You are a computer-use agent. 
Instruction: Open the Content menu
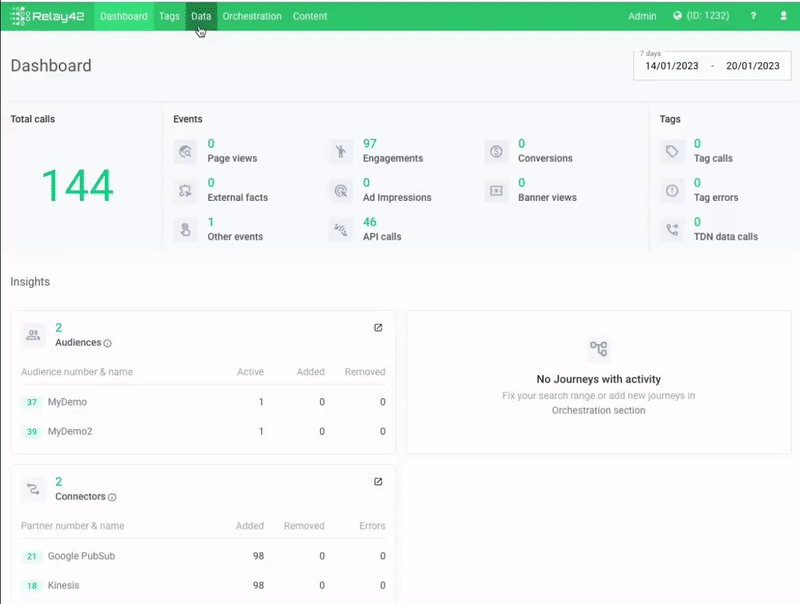tap(310, 16)
